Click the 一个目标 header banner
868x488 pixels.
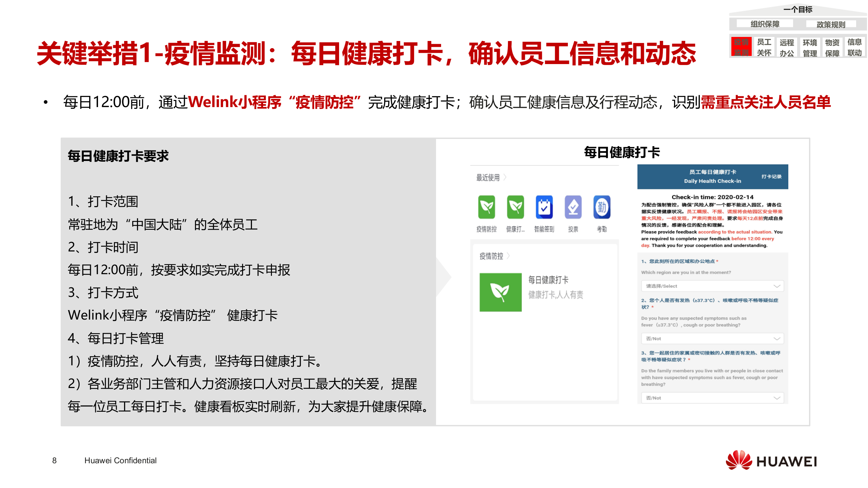[798, 10]
